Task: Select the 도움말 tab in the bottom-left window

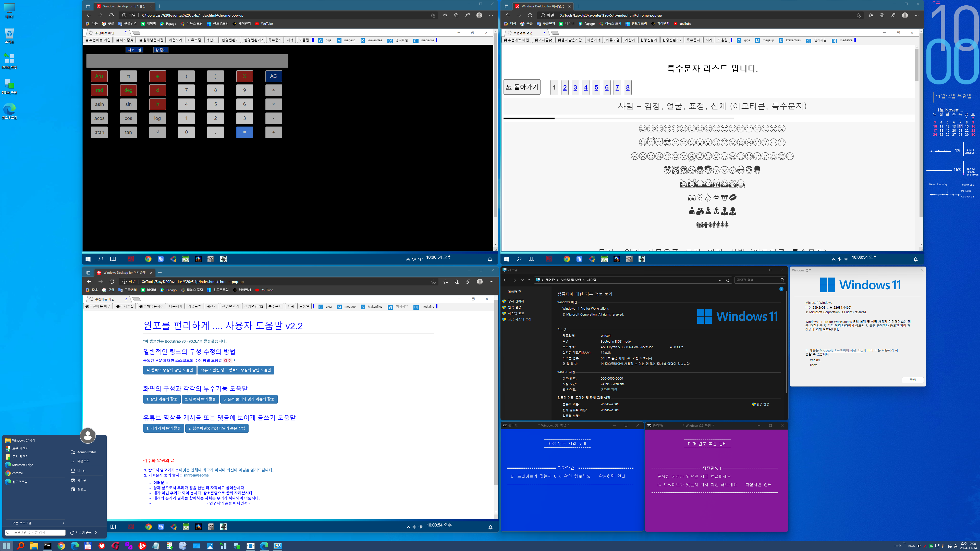Action: point(304,306)
